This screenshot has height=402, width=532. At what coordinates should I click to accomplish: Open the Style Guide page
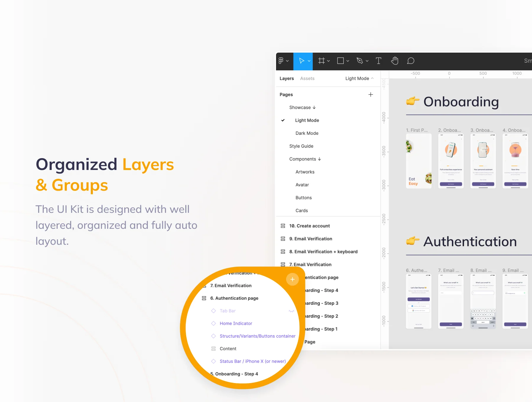pyautogui.click(x=301, y=146)
